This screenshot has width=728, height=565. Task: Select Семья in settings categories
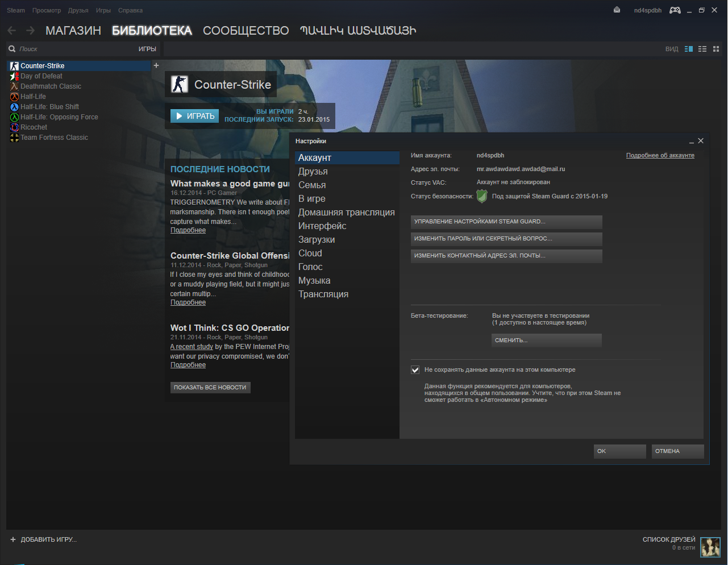[347, 185]
